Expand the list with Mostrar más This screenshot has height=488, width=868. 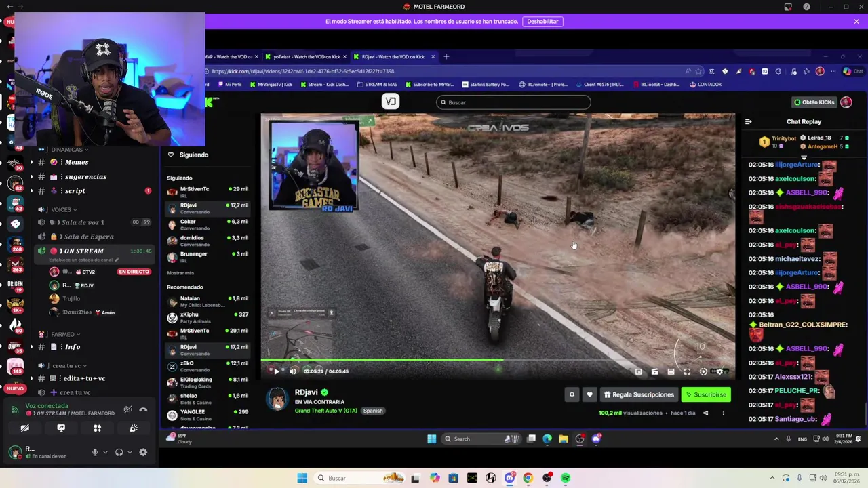180,273
